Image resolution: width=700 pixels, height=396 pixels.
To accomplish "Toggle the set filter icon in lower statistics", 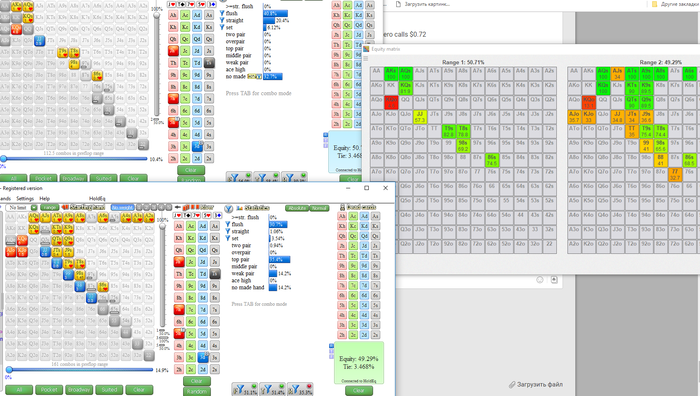I will [228, 238].
